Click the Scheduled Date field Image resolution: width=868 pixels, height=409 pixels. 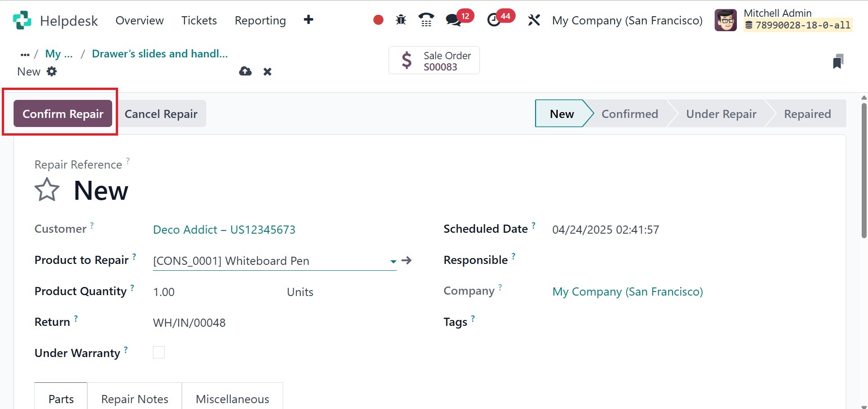tap(605, 230)
